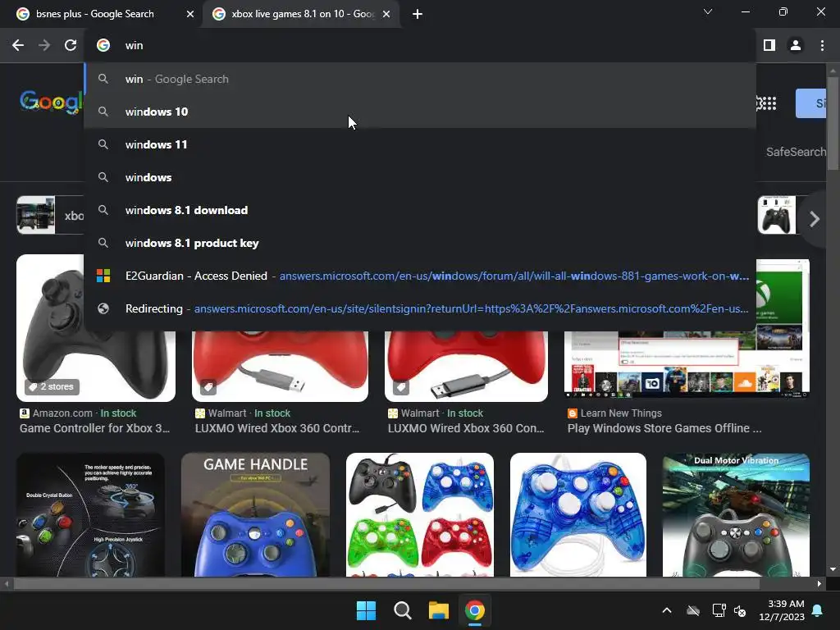Go back to the previous page
Screen dimensions: 840x630
[x=18, y=46]
